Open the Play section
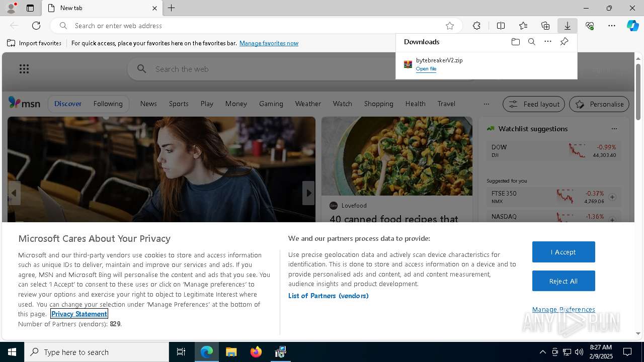Viewport: 644px width, 362px height. tap(207, 104)
